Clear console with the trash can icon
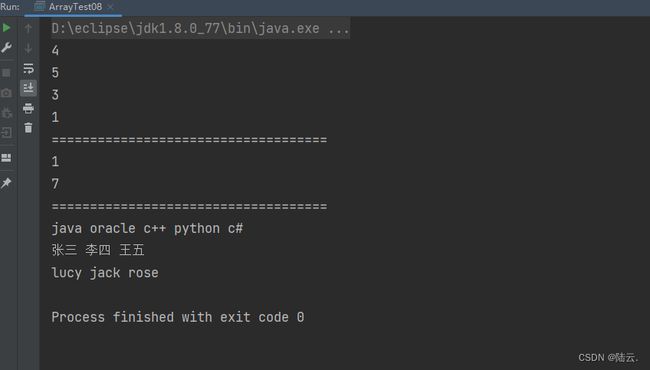This screenshot has height=370, width=650. pyautogui.click(x=28, y=128)
